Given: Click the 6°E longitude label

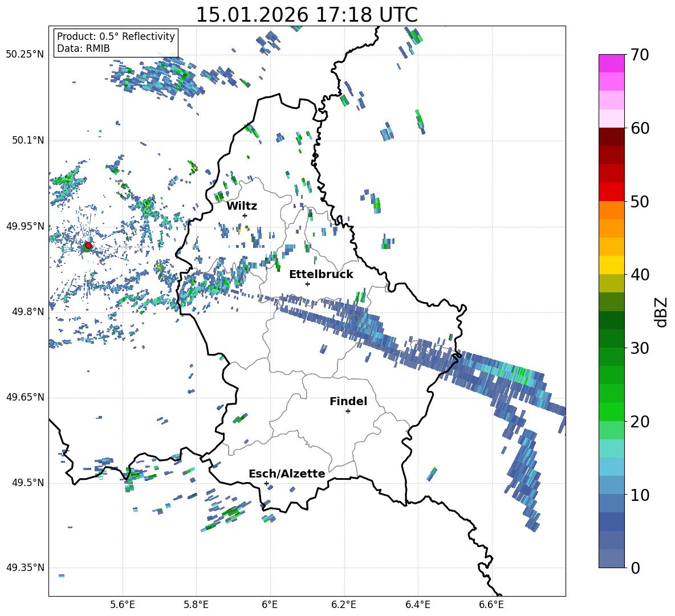Looking at the screenshot, I should point(270,605).
